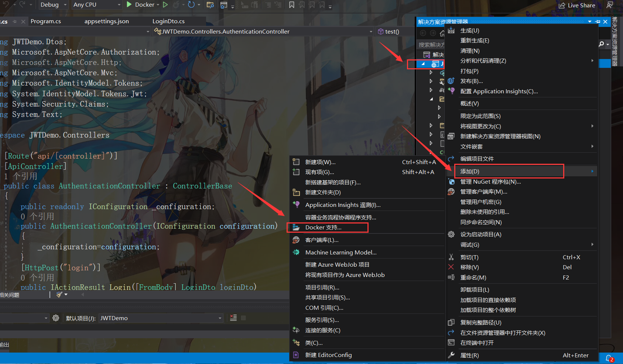This screenshot has height=364, width=623.
Task: Click the search icon in Solution Explorer
Action: (602, 45)
